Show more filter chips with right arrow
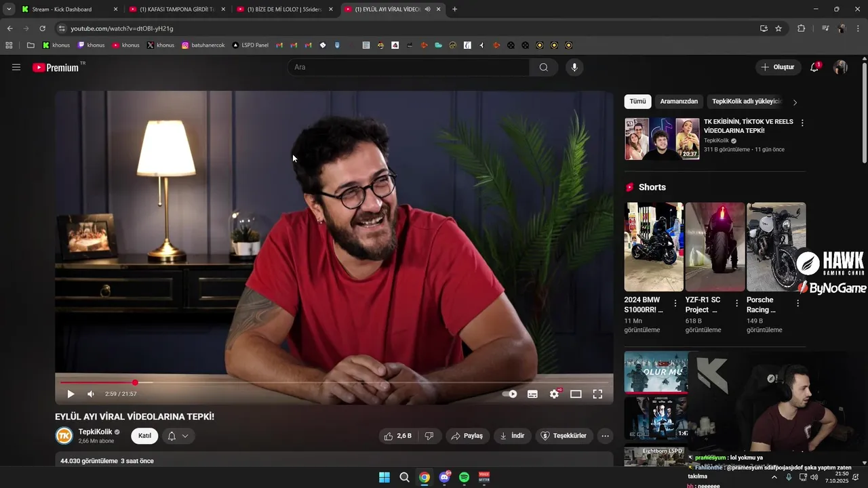868x488 pixels. tap(795, 102)
